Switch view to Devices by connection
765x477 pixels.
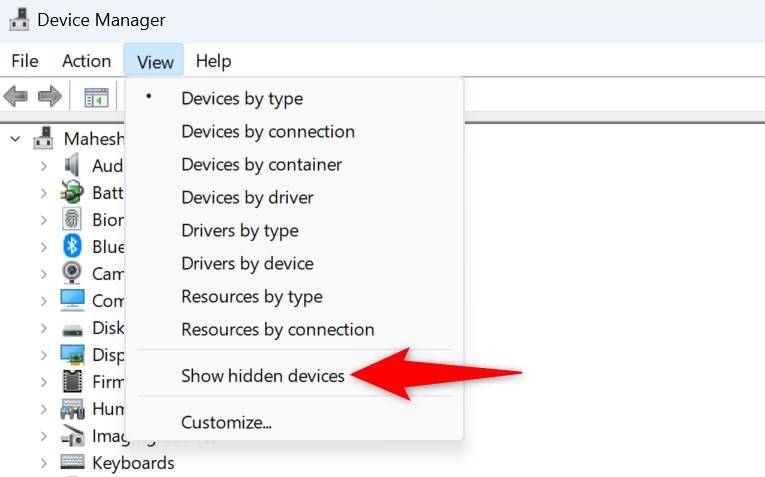(267, 131)
